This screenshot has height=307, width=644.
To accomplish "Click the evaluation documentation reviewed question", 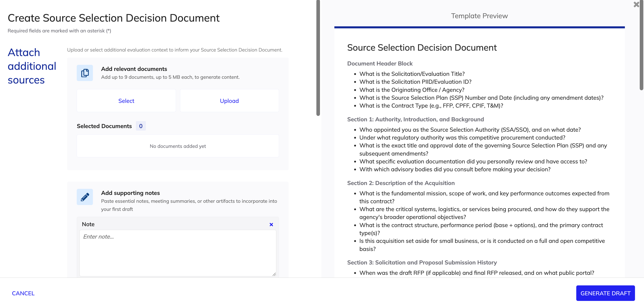I will tap(473, 162).
